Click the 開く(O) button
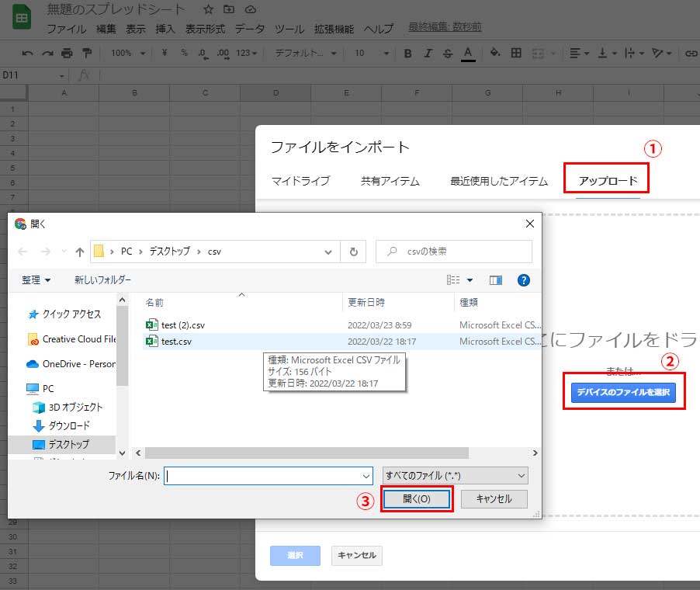The image size is (700, 590). point(417,499)
